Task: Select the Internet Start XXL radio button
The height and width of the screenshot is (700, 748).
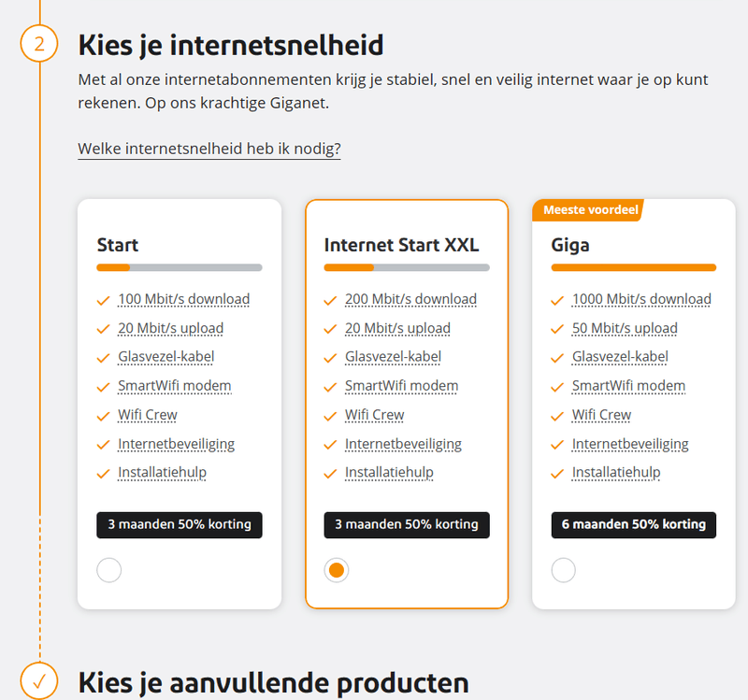Action: coord(337,569)
